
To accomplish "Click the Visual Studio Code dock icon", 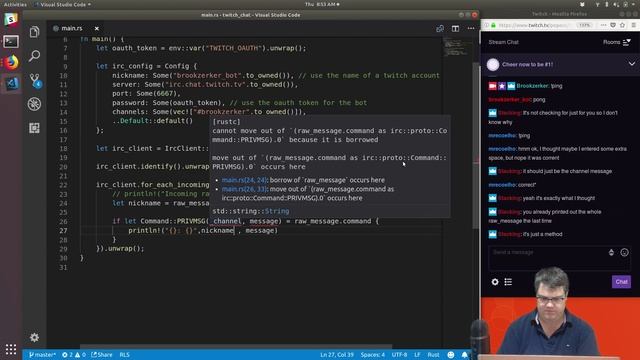I will pos(11,83).
